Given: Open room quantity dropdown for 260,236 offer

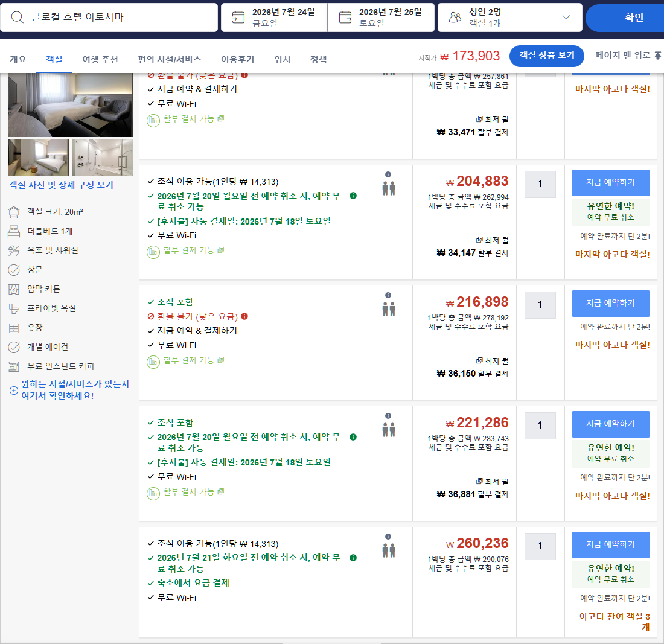Looking at the screenshot, I should (x=540, y=546).
